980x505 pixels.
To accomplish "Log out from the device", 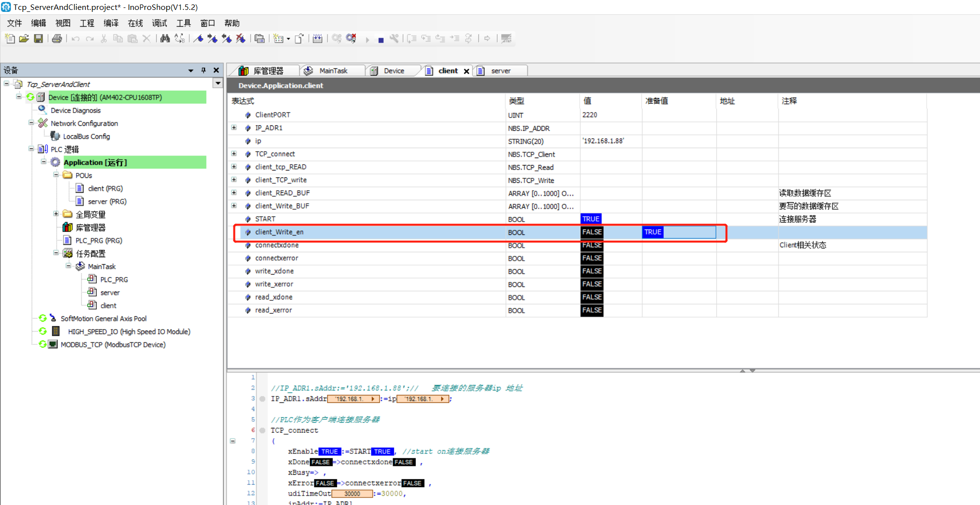I will pyautogui.click(x=351, y=39).
